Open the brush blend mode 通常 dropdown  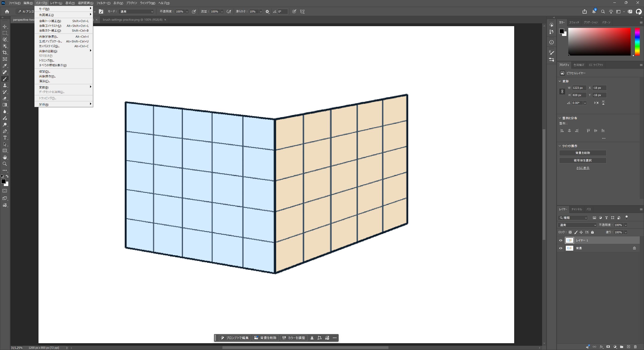pos(136,12)
